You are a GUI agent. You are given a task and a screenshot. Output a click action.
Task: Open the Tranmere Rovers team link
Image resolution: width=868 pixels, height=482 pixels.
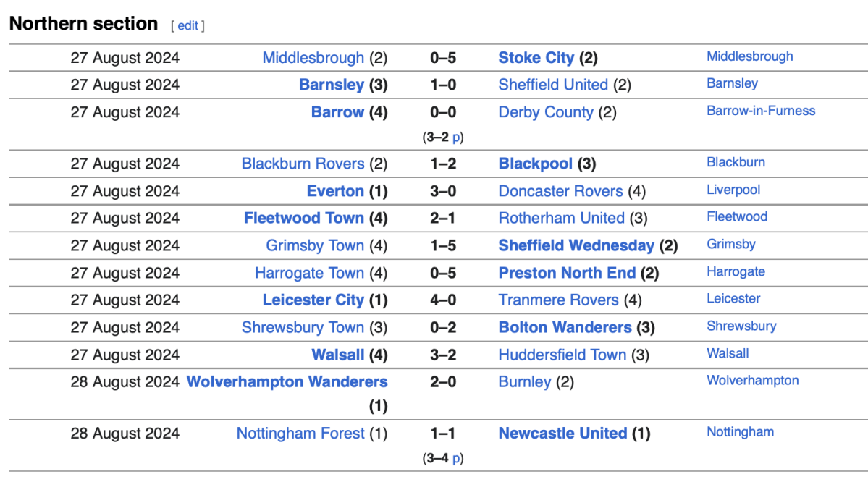point(558,300)
